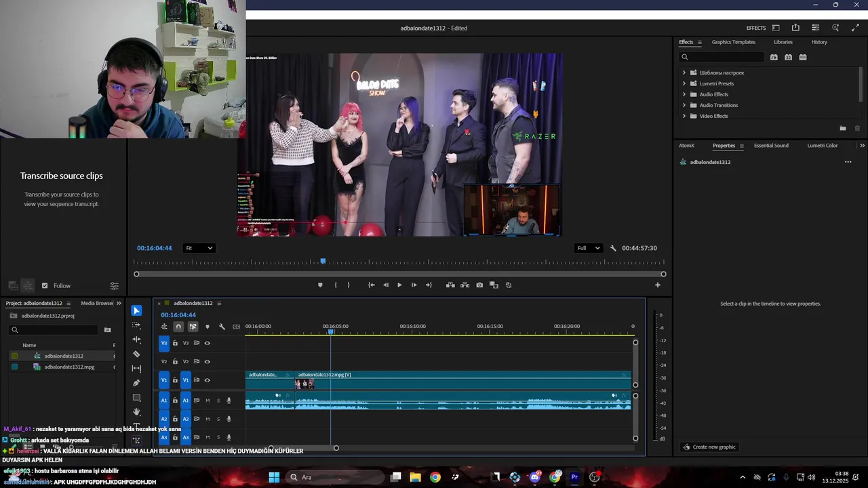
Task: Open text panel settings sliders icon
Action: pyautogui.click(x=114, y=286)
